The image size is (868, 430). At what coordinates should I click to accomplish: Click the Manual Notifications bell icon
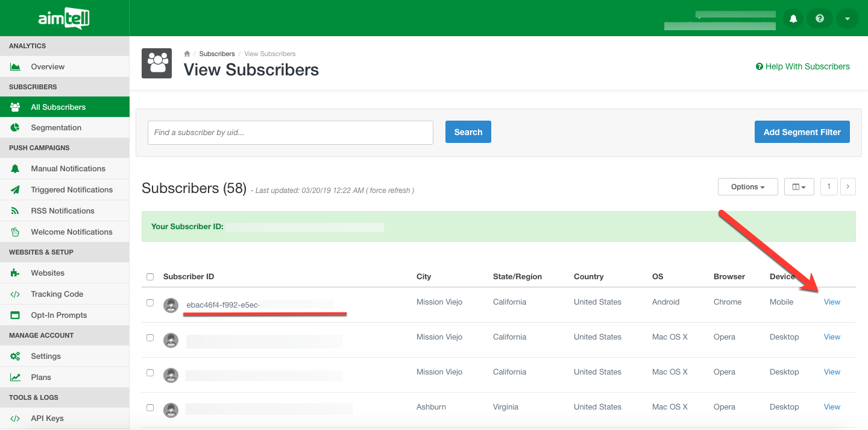pyautogui.click(x=15, y=169)
